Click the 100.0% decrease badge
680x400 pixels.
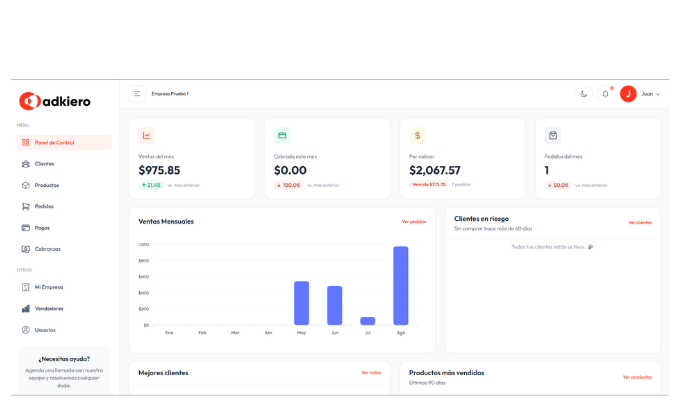[289, 185]
